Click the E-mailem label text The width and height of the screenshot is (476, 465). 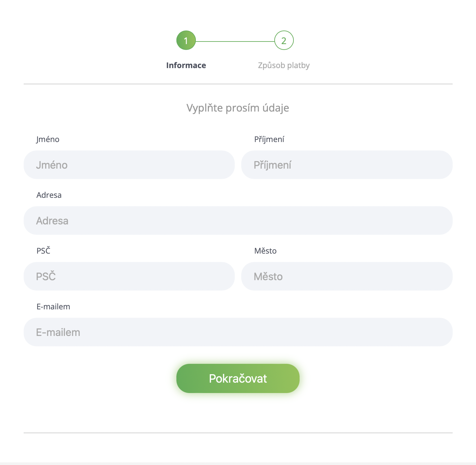53,307
